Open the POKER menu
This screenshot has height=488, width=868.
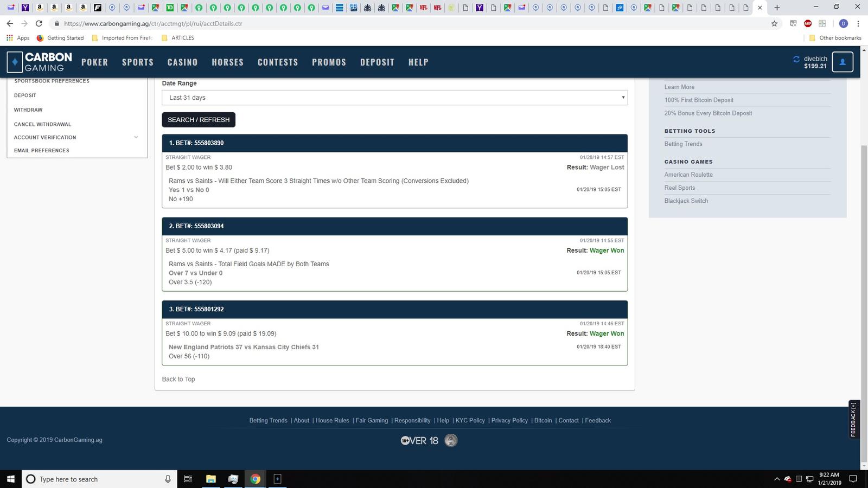(95, 62)
